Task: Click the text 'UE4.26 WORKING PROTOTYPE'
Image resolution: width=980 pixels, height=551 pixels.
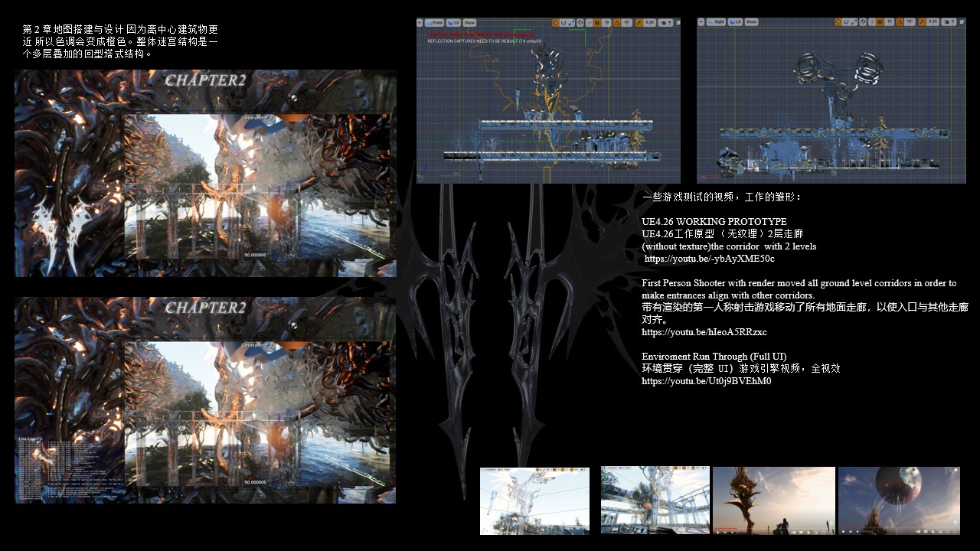Action: tap(714, 222)
